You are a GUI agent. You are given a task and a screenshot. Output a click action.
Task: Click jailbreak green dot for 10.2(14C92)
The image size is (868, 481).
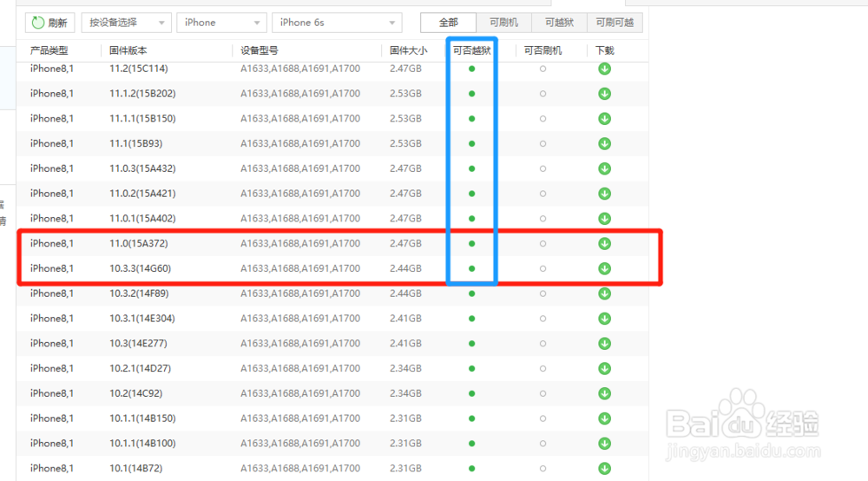click(471, 393)
